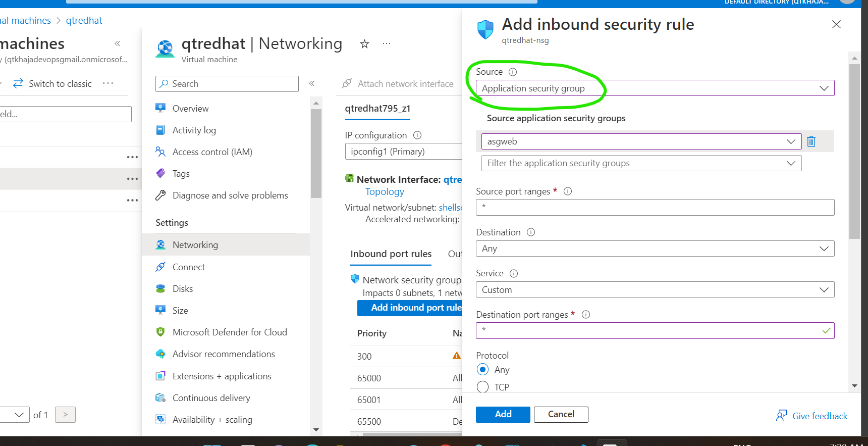Open Disks in the Settings menu
Viewport: 868px width, 446px height.
click(183, 288)
